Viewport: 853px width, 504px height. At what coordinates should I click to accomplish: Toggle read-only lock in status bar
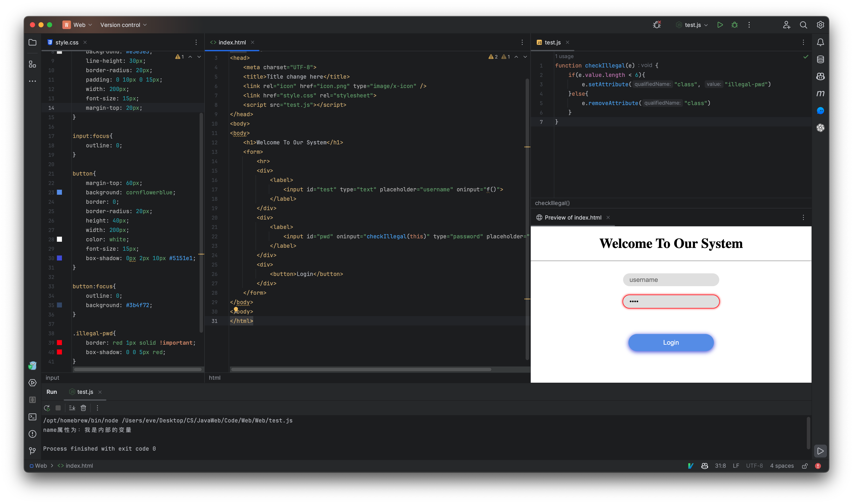tap(804, 466)
